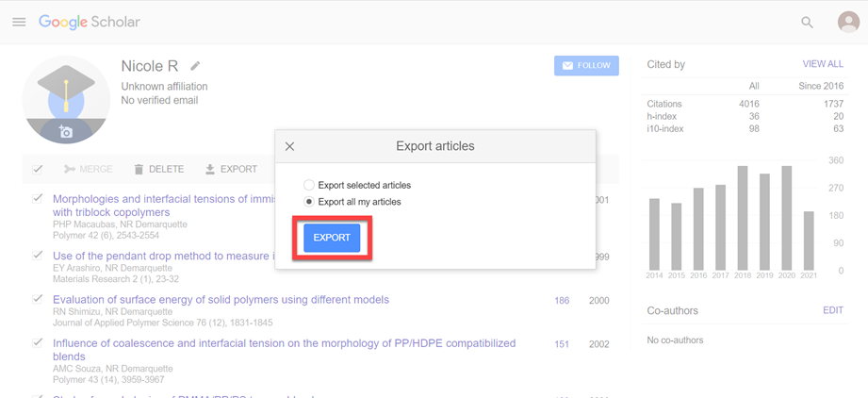Select 'Export all my articles' radio option
This screenshot has width=868, height=398.
pos(309,202)
